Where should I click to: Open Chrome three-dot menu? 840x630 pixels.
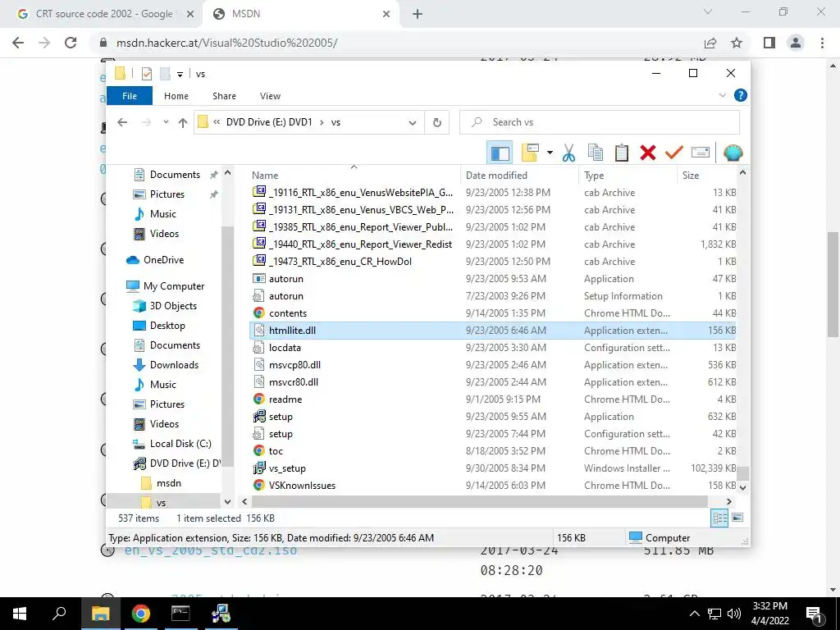click(x=822, y=43)
